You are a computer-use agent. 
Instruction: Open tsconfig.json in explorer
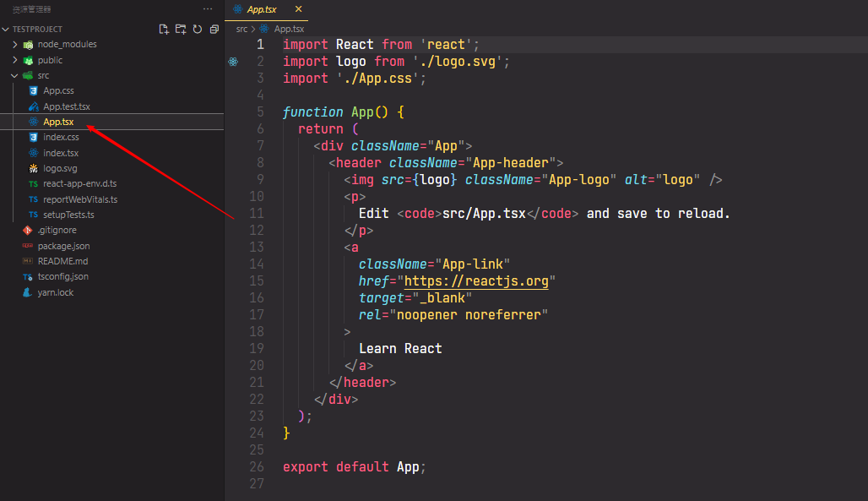coord(63,276)
